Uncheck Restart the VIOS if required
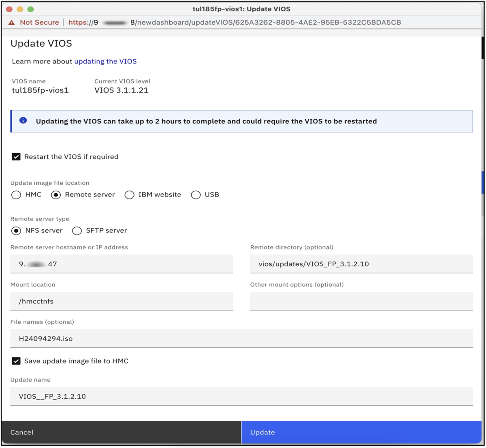 click(x=16, y=156)
